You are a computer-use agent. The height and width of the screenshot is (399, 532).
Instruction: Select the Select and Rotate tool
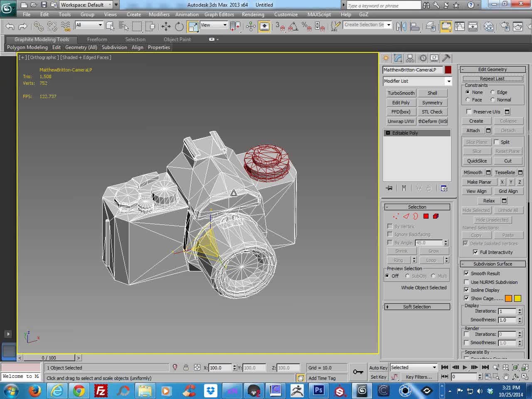coord(179,27)
